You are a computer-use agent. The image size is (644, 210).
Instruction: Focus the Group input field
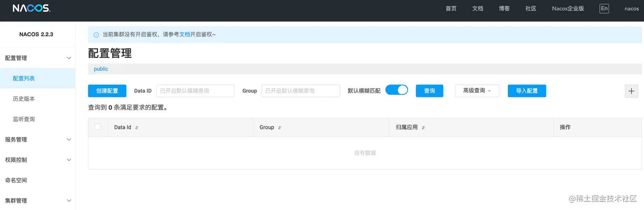click(x=301, y=91)
